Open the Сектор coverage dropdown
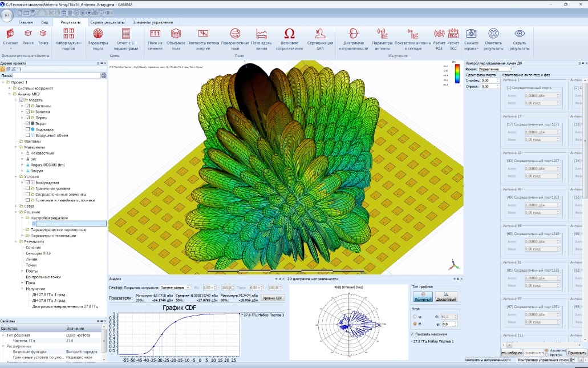588x368 pixels. click(x=175, y=288)
